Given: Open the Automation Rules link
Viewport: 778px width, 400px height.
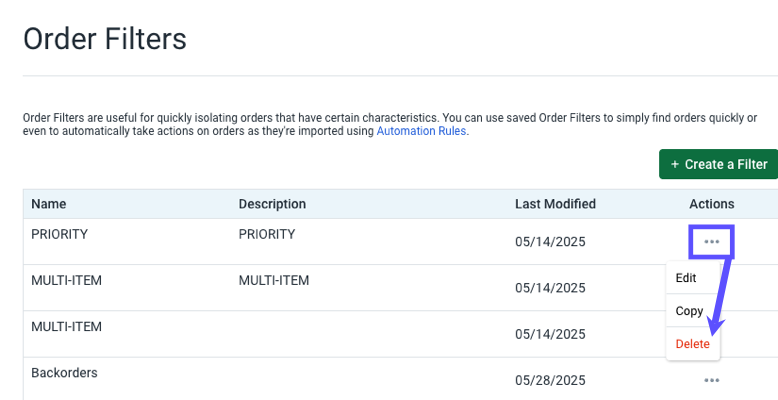Looking at the screenshot, I should point(421,131).
